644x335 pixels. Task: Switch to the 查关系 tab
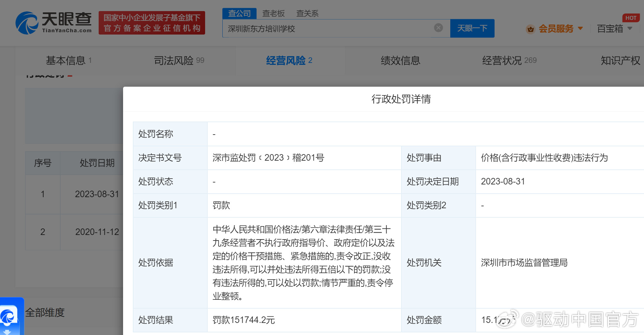(x=307, y=13)
